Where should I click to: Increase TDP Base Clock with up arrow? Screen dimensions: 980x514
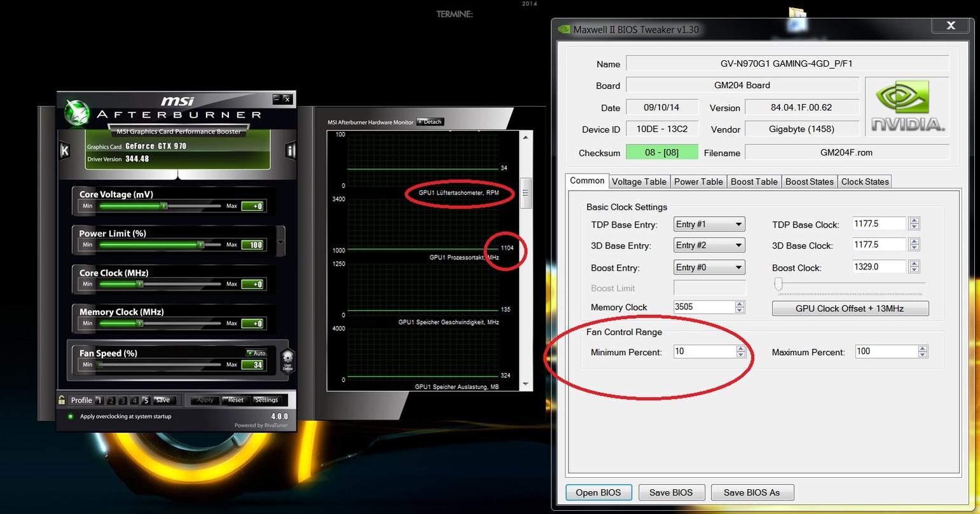click(914, 220)
